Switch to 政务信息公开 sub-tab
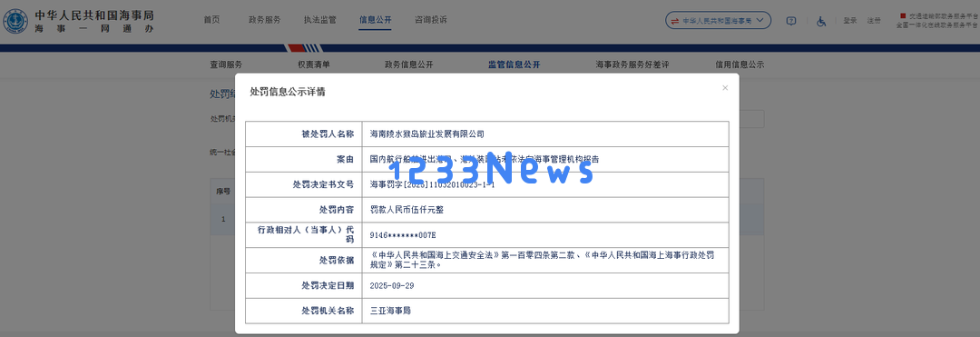The height and width of the screenshot is (337, 980). coord(408,64)
